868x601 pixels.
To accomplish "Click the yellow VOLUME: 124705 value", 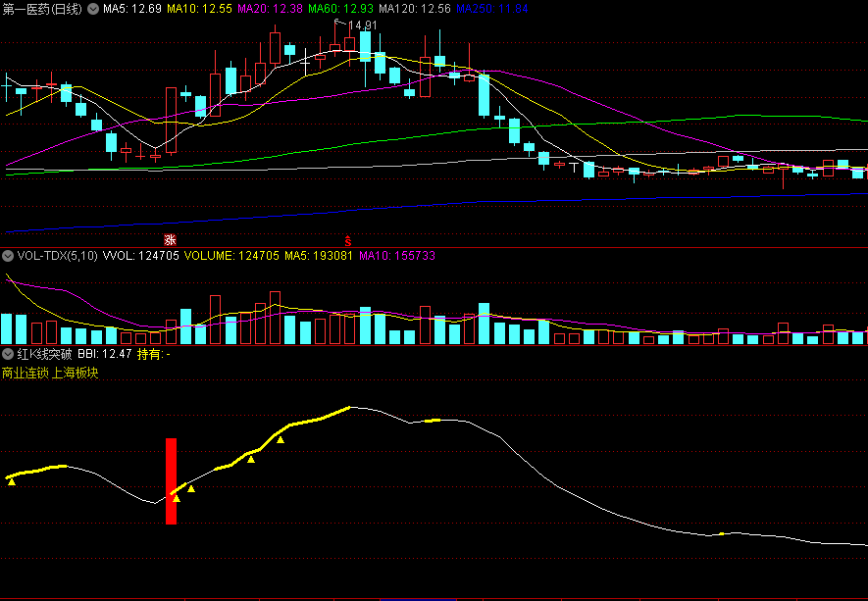I will tap(231, 256).
